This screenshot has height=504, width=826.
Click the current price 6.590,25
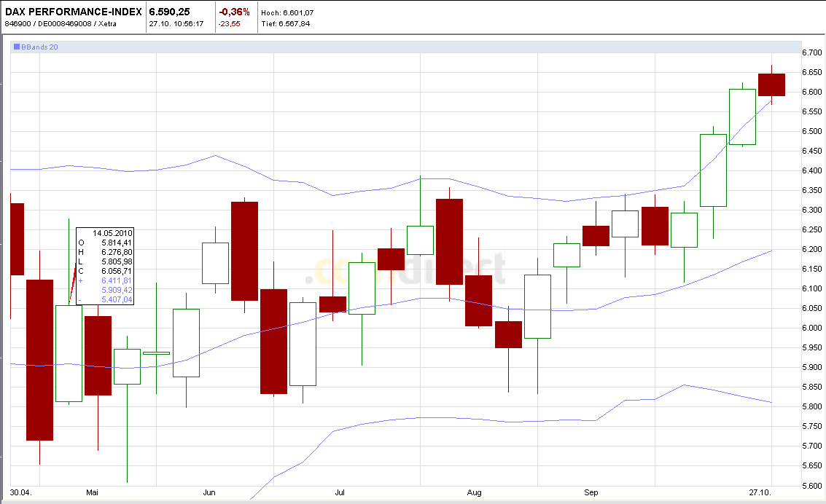pos(170,12)
